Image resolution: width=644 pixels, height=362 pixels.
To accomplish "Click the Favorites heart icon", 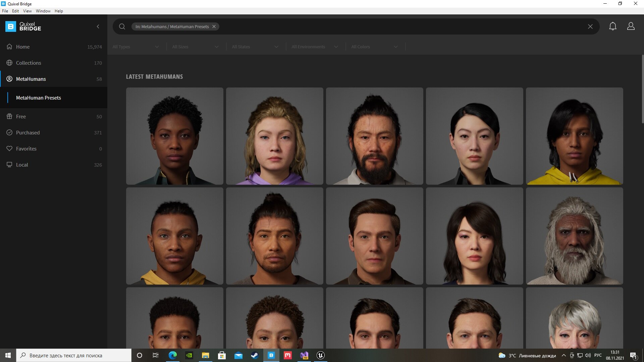I will (x=9, y=148).
